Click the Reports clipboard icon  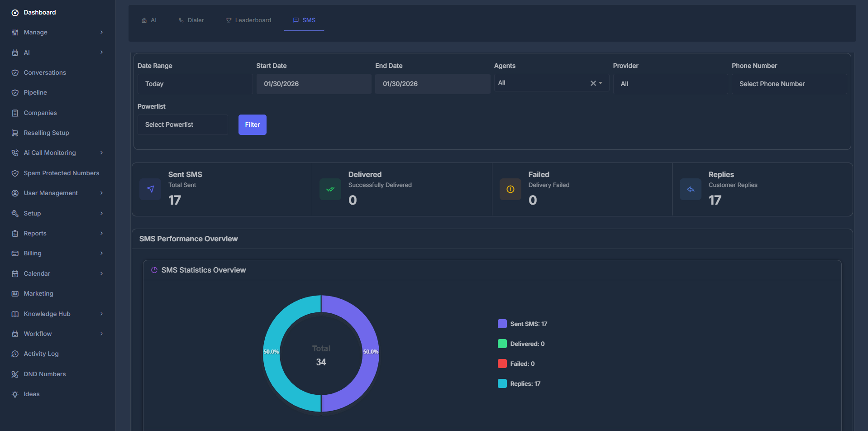point(15,234)
